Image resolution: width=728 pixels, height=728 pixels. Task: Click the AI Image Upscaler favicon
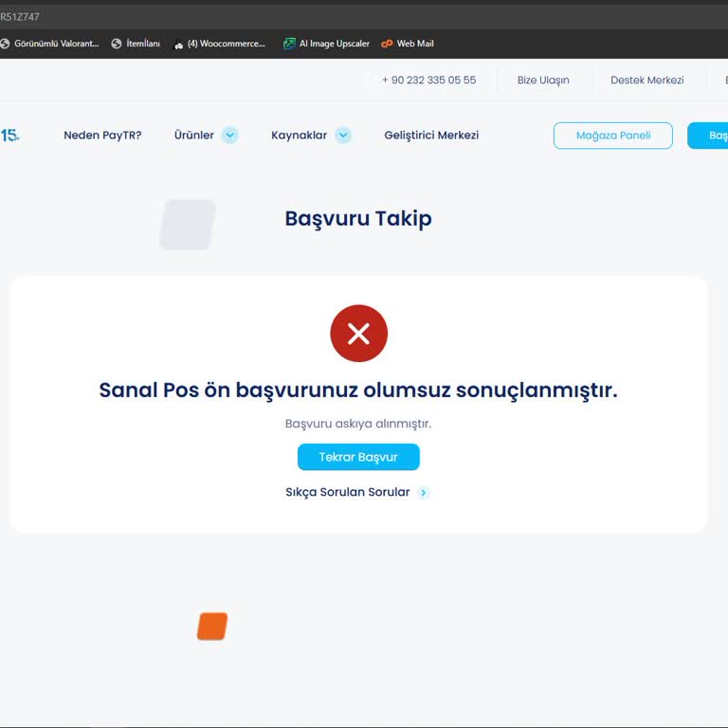point(289,44)
